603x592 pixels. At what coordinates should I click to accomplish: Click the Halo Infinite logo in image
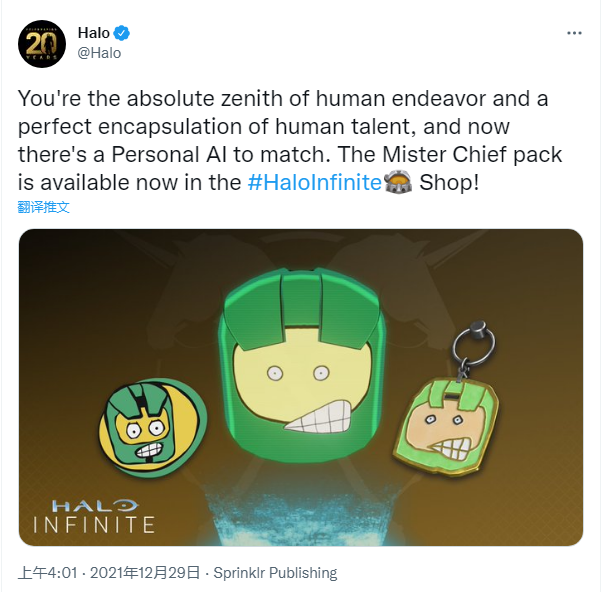click(x=95, y=516)
